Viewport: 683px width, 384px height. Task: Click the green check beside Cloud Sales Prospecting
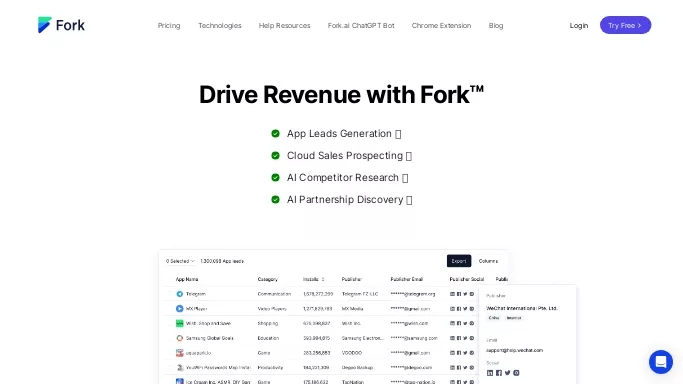pos(275,155)
